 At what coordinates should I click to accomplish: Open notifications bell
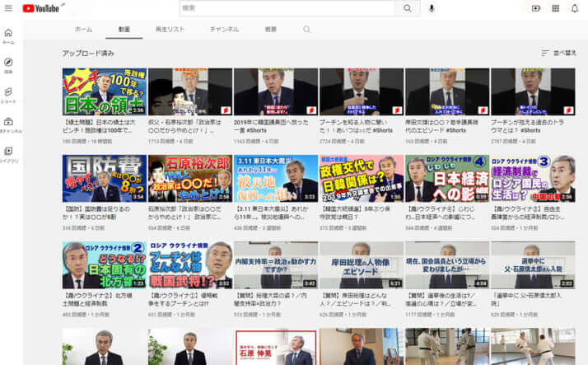pos(575,8)
